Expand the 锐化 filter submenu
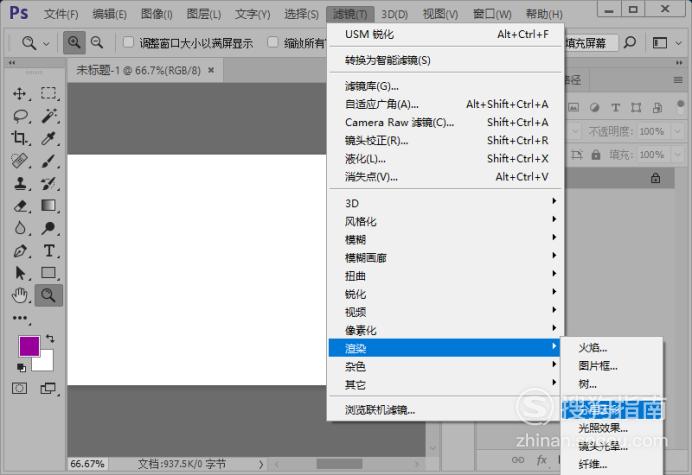The image size is (692, 475). pyautogui.click(x=445, y=294)
